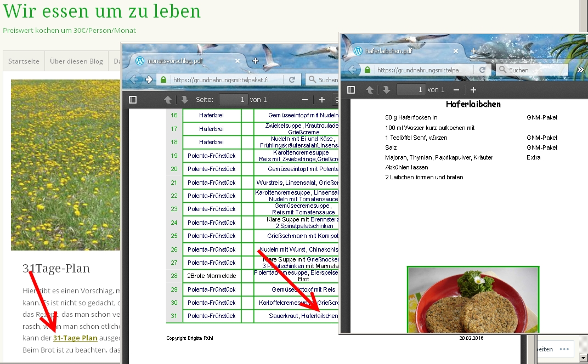
Task: Click back arrow in haferlaibchen.pdf browser
Action: coord(353,70)
